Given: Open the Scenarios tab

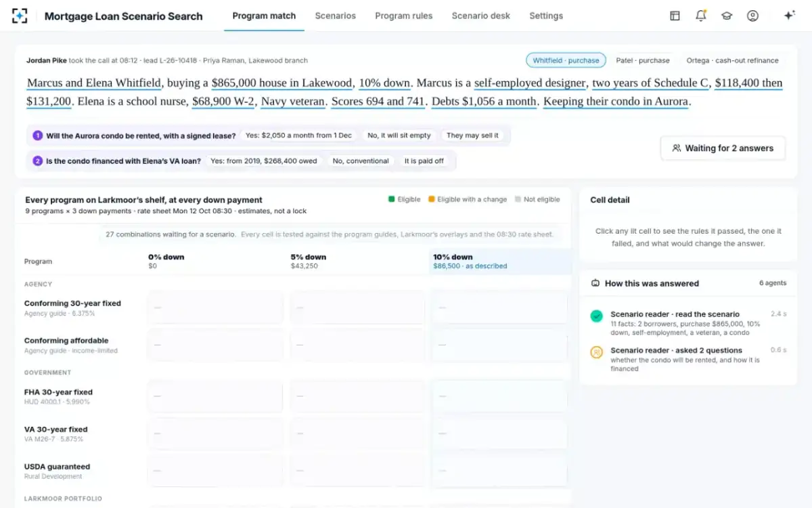Looking at the screenshot, I should click(335, 16).
